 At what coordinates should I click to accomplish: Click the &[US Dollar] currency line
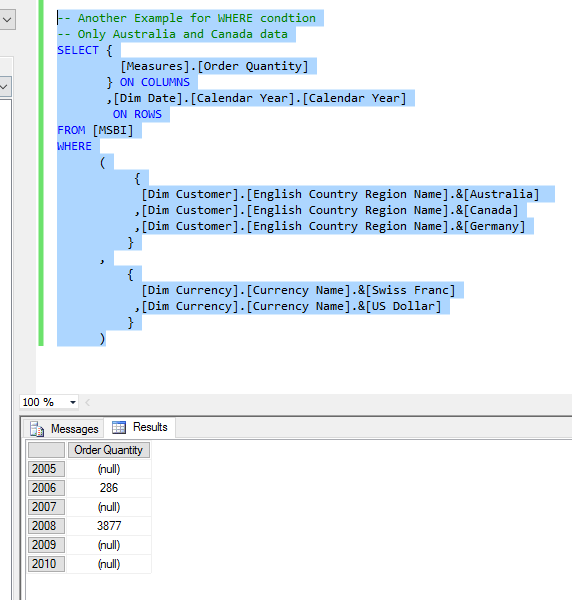288,307
